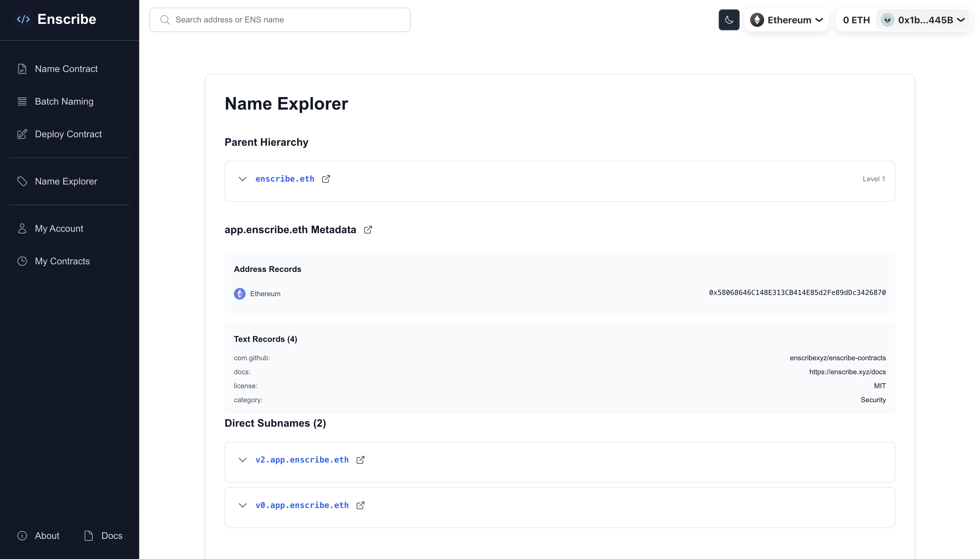Click the Name Explorer tag icon
980x559 pixels.
(22, 181)
